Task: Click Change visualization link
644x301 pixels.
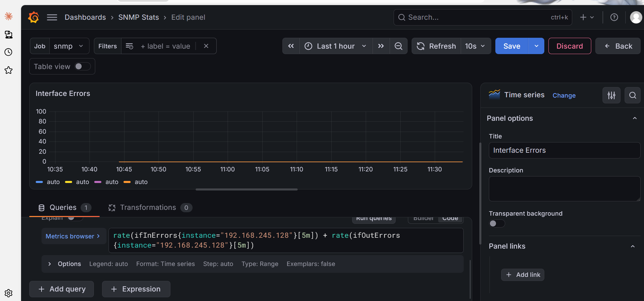Action: click(564, 96)
